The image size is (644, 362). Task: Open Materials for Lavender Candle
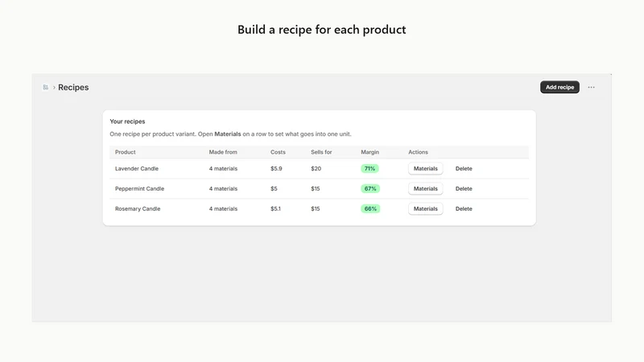[426, 169]
